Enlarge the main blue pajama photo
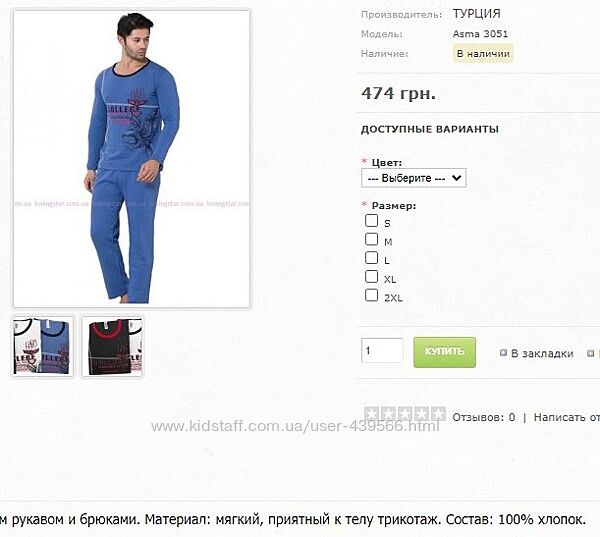This screenshot has width=600, height=537. 131,158
